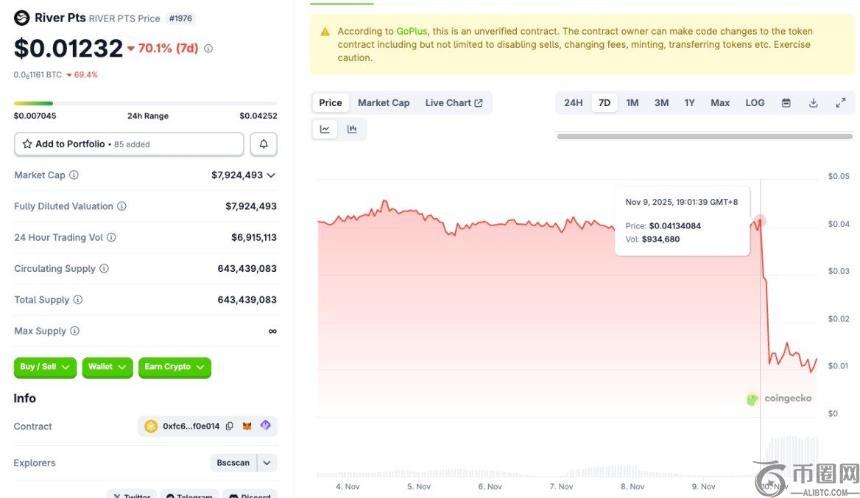The height and width of the screenshot is (498, 860).
Task: Copy the contract address
Action: [x=229, y=426]
